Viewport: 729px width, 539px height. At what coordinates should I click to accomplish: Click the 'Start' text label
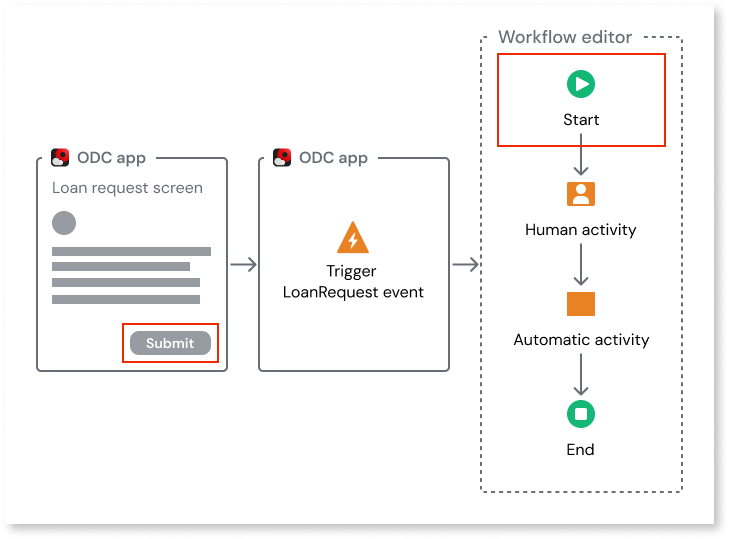[x=581, y=120]
